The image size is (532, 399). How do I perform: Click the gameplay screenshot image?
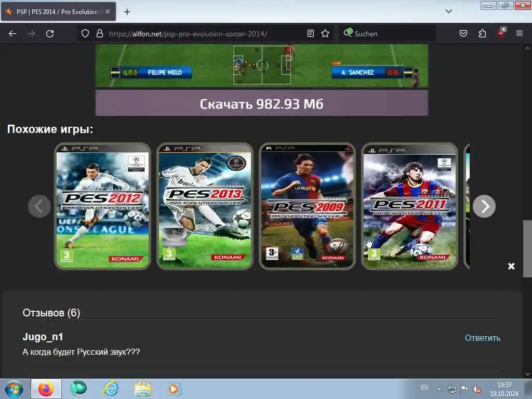point(262,65)
